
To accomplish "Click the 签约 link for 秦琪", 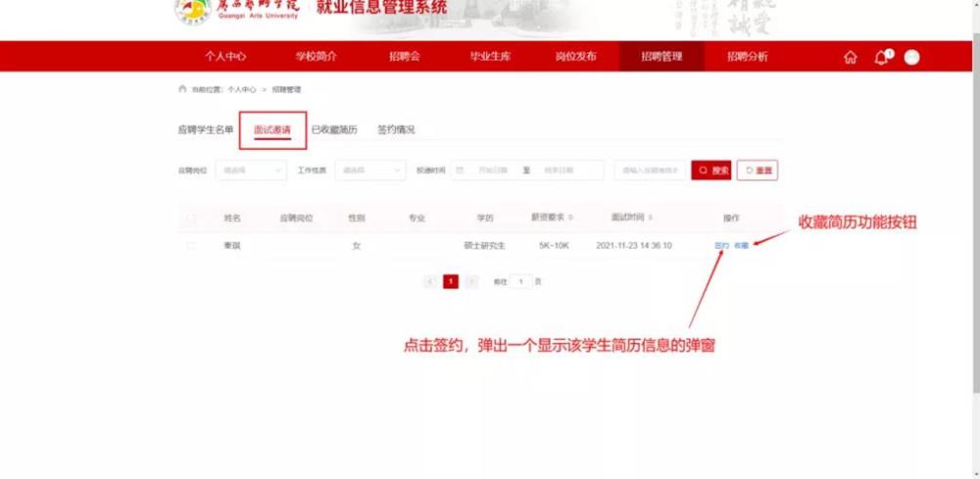I will point(722,246).
